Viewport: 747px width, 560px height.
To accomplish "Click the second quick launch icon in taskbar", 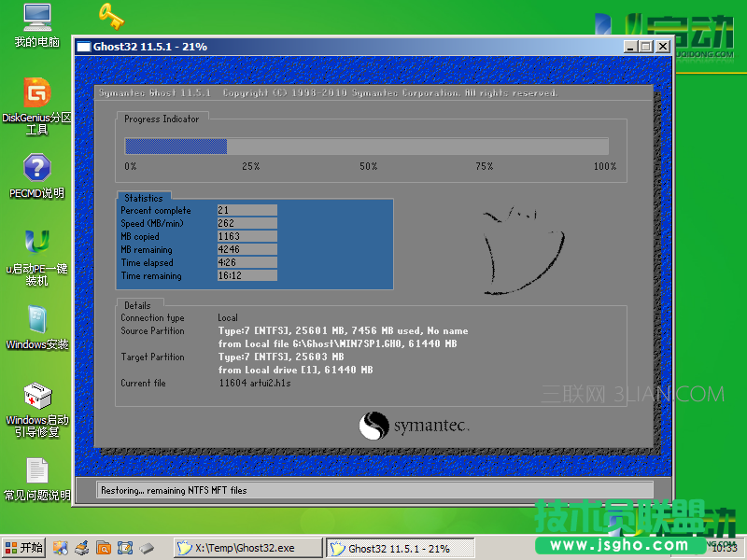I will click(82, 548).
